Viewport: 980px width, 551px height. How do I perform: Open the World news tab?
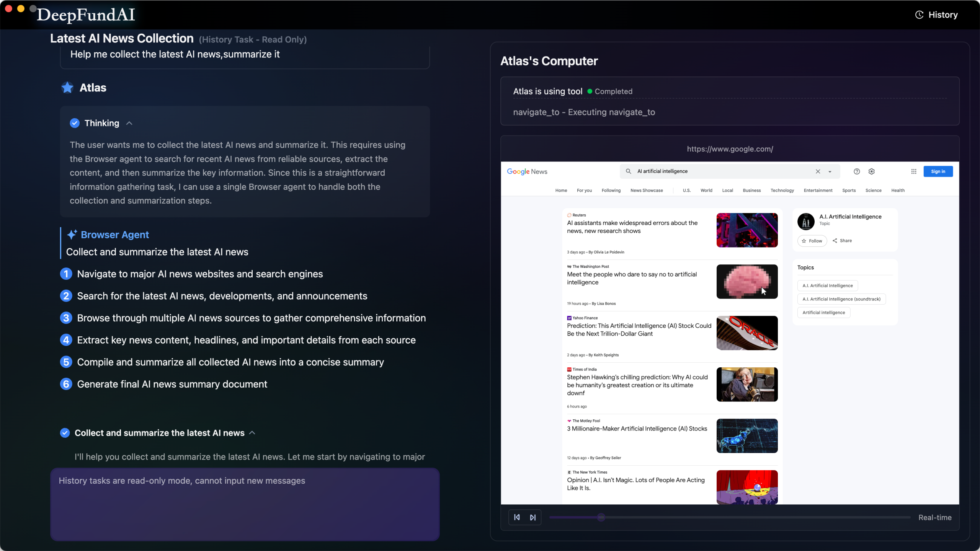click(x=706, y=190)
